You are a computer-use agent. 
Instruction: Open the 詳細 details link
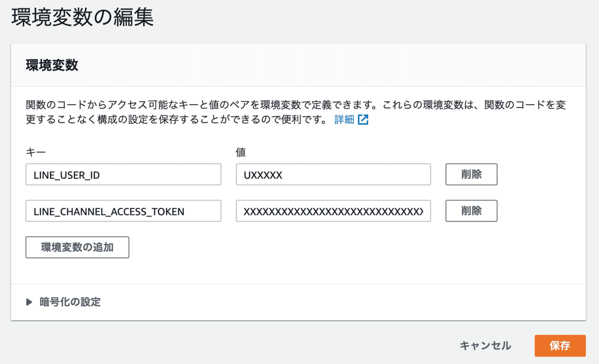344,120
